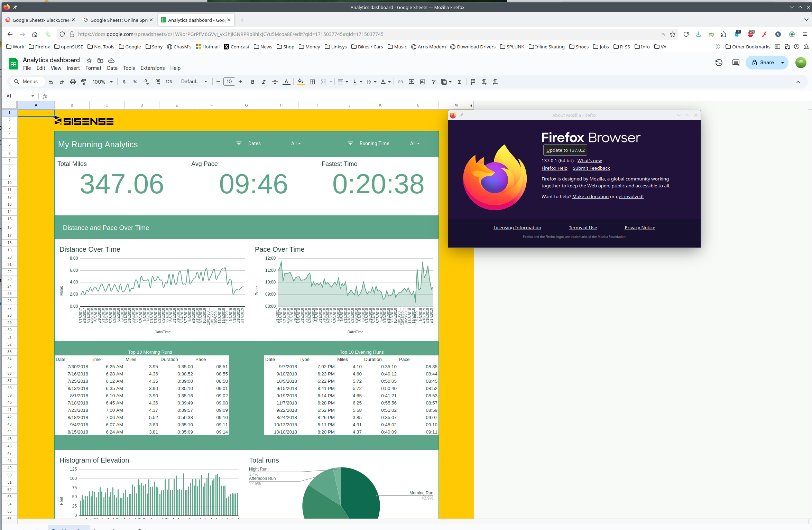Open horizontal align dropdown
The image size is (812, 530).
click(343, 82)
